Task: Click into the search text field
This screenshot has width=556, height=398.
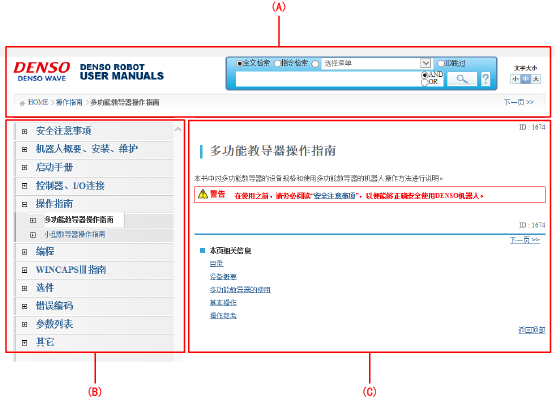Action: click(328, 79)
